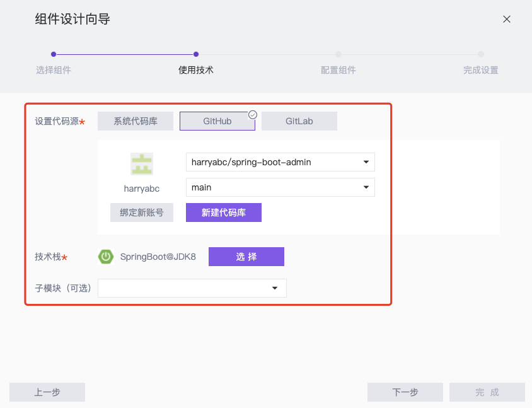The height and width of the screenshot is (408, 532).
Task: Click the 子模块（可选）label
Action: pos(63,288)
